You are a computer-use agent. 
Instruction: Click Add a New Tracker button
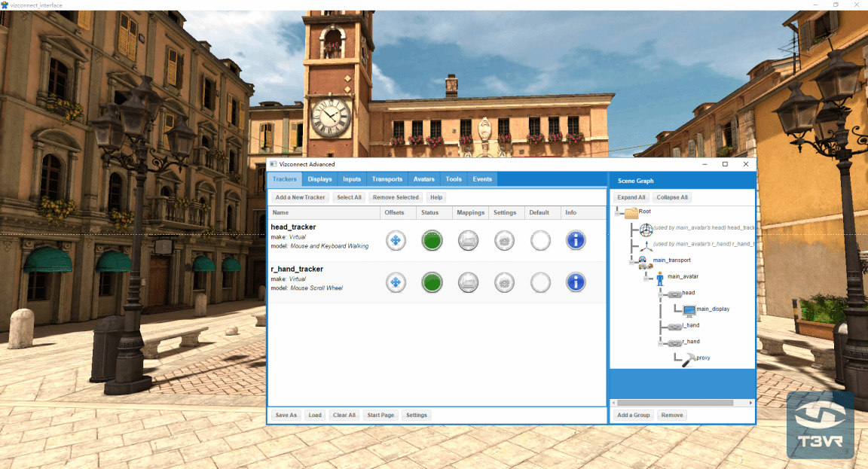click(x=300, y=197)
